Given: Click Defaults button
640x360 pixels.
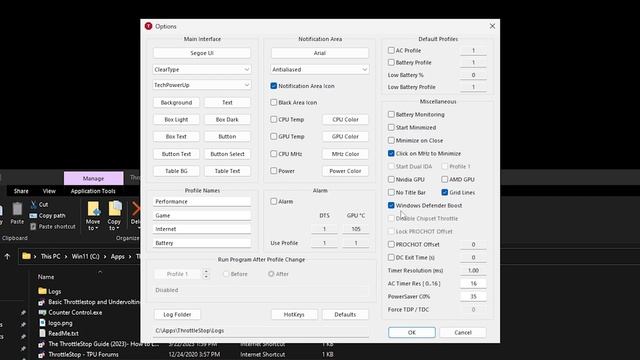Looking at the screenshot, I should click(345, 315).
